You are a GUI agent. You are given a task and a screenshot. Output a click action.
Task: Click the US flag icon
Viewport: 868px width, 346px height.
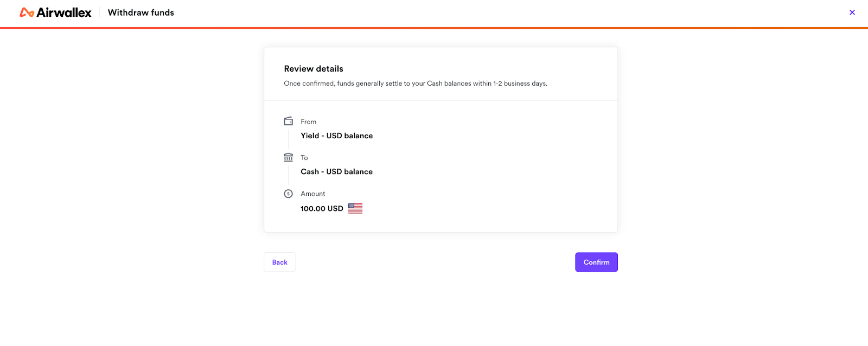[355, 208]
